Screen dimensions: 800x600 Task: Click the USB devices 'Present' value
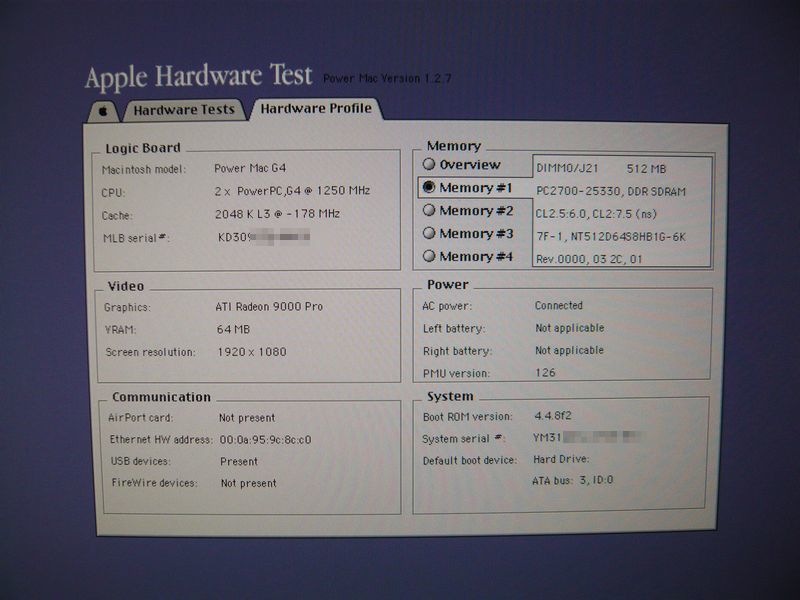pyautogui.click(x=239, y=462)
